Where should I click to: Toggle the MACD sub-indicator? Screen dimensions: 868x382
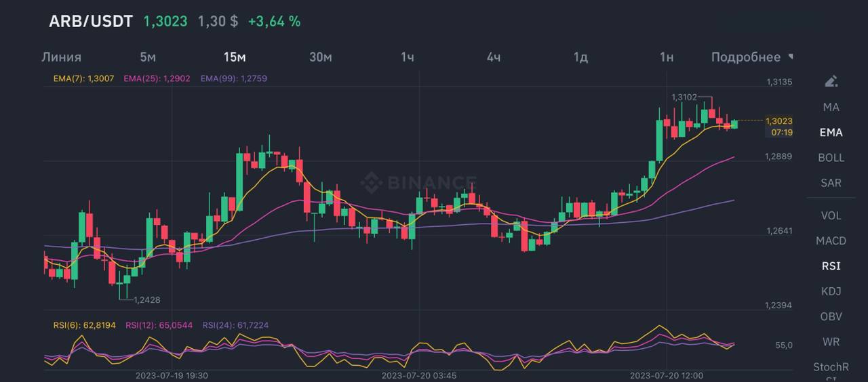pyautogui.click(x=831, y=240)
